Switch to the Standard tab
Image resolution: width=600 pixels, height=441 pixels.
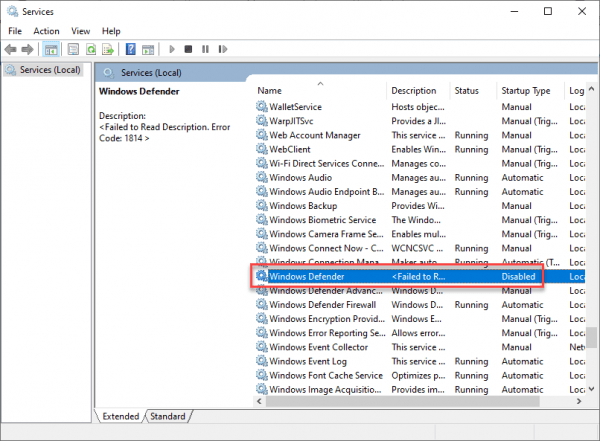[x=168, y=416]
